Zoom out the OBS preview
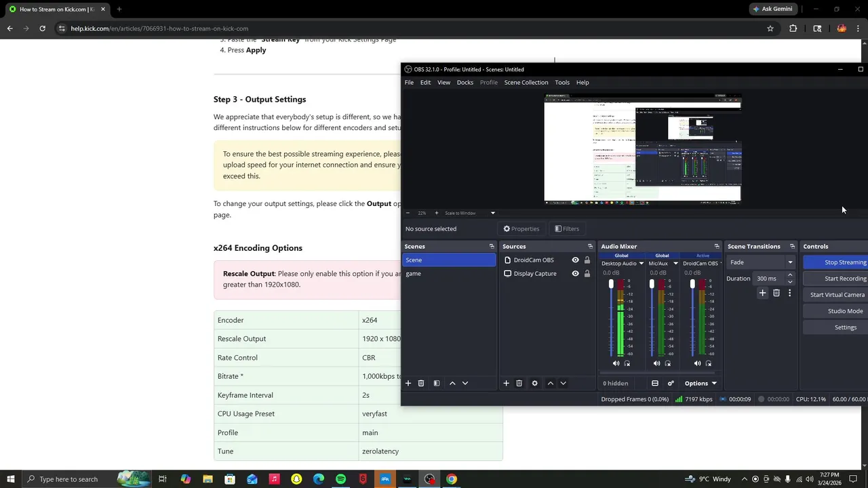Viewport: 868px width, 488px height. point(408,213)
